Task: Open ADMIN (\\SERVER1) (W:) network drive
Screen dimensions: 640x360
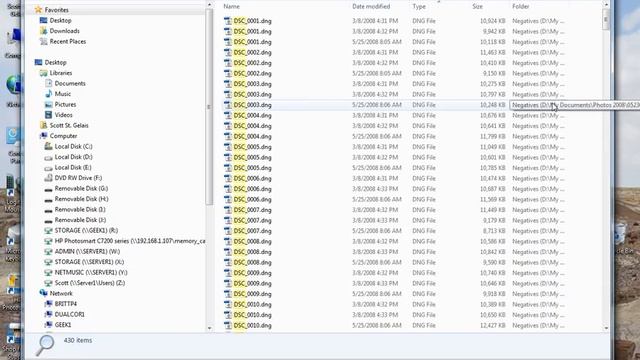Action: point(87,251)
